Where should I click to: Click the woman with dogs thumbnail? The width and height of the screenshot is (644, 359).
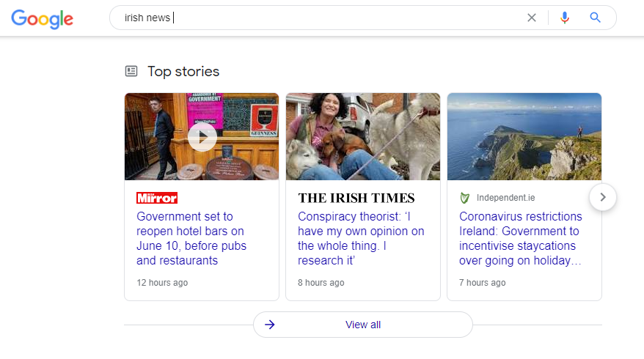363,137
